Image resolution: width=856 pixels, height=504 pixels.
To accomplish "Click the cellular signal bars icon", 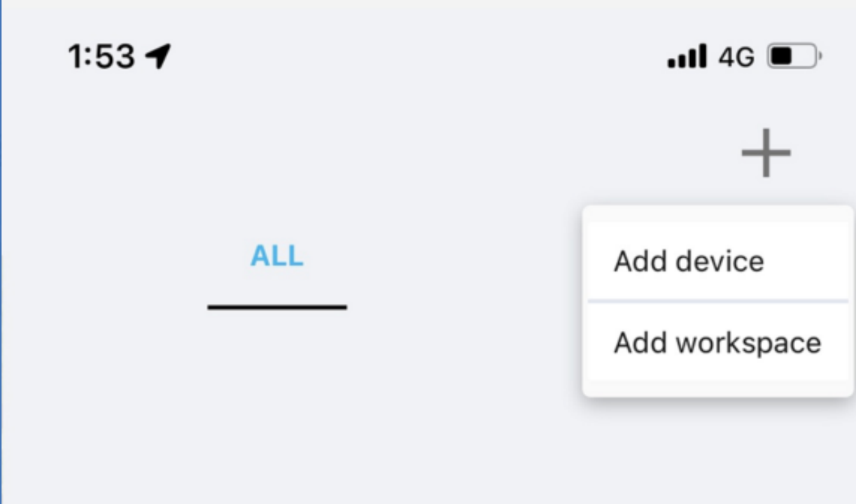I will [x=687, y=57].
